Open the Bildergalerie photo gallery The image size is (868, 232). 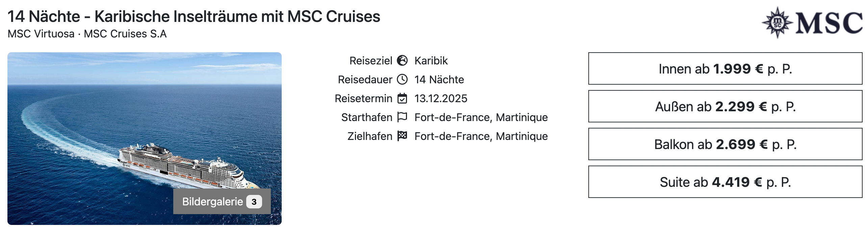213,202
